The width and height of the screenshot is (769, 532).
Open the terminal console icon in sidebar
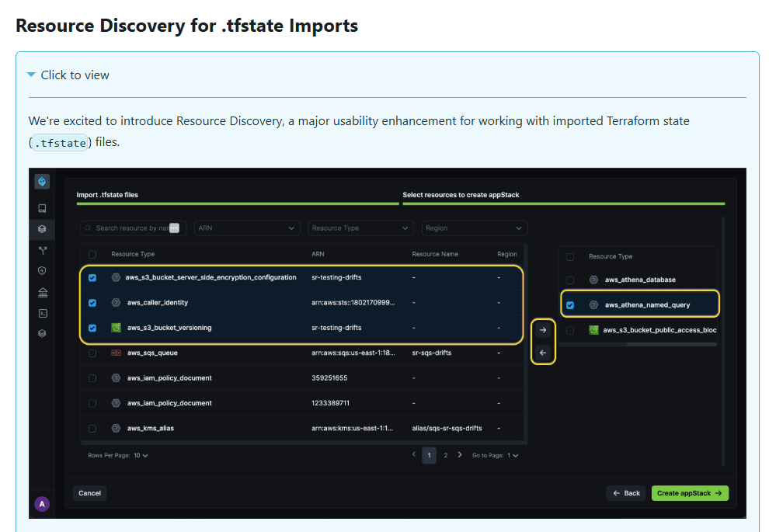click(x=43, y=313)
